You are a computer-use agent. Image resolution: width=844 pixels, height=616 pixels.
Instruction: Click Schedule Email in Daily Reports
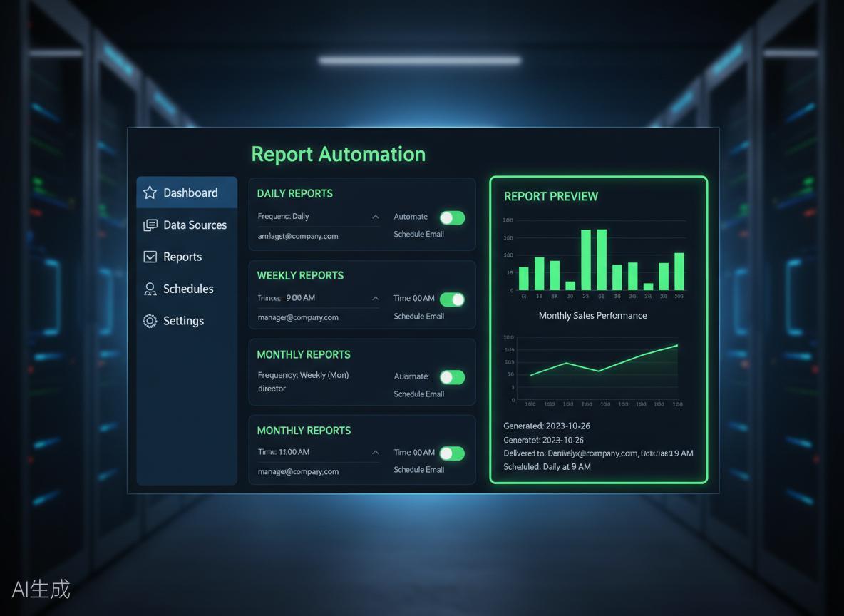coord(418,235)
